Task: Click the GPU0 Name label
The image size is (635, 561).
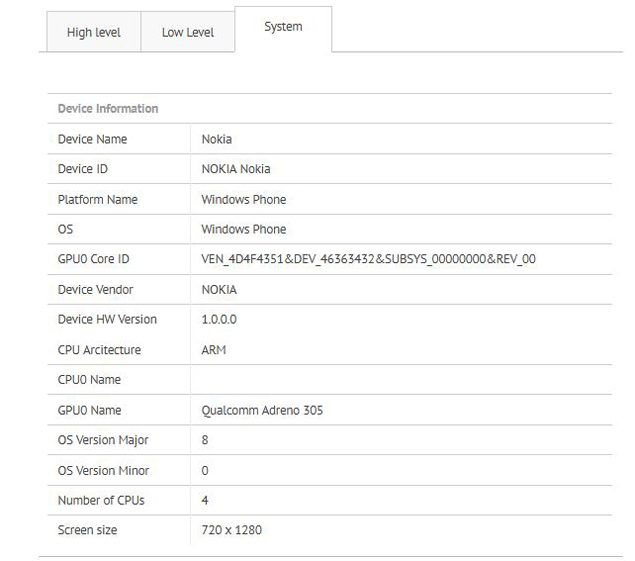Action: pyautogui.click(x=89, y=410)
